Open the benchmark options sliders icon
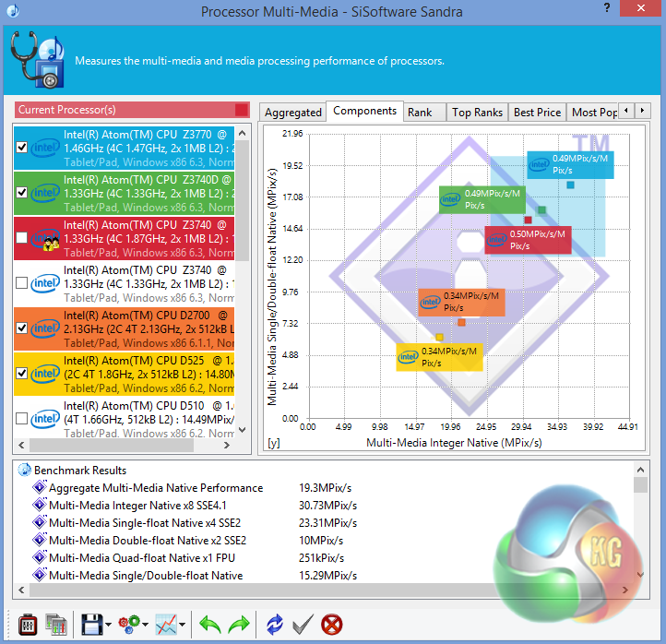This screenshot has height=644, width=666. (28, 625)
